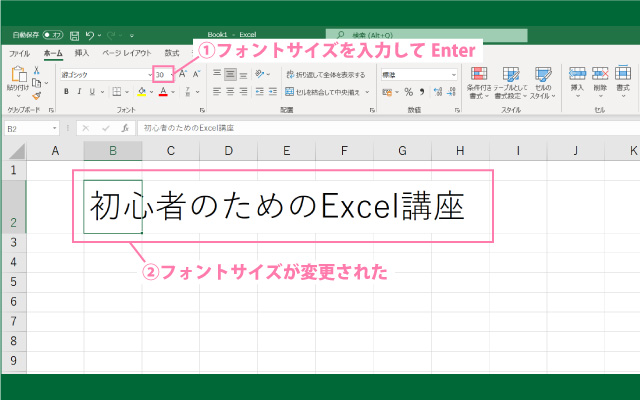Select Top Align icon
This screenshot has width=640, height=400.
click(x=217, y=74)
